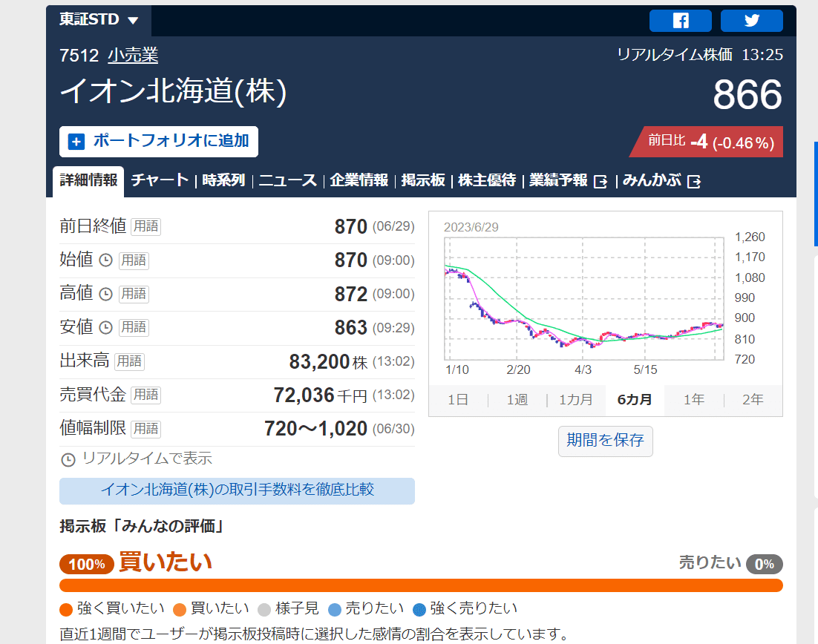Click the gray 様子見 legend dot
The width and height of the screenshot is (818, 644).
tap(264, 610)
